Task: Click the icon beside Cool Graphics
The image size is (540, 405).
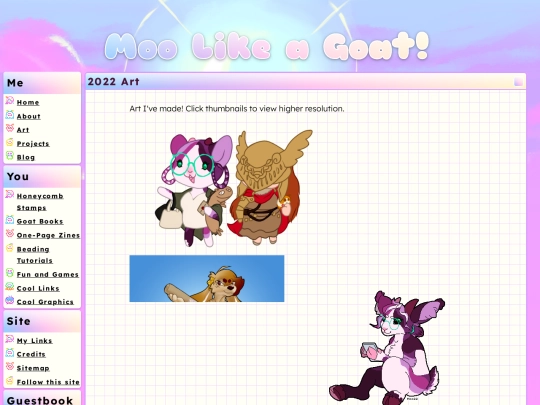Action: click(10, 300)
